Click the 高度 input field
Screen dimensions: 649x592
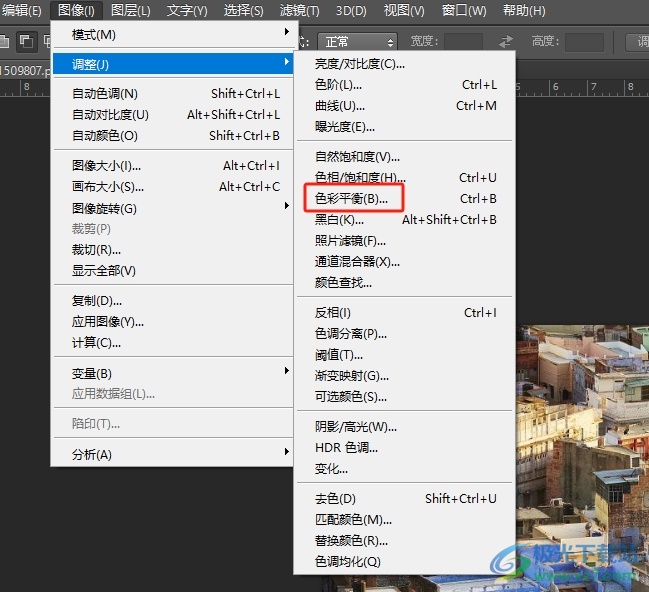point(584,42)
